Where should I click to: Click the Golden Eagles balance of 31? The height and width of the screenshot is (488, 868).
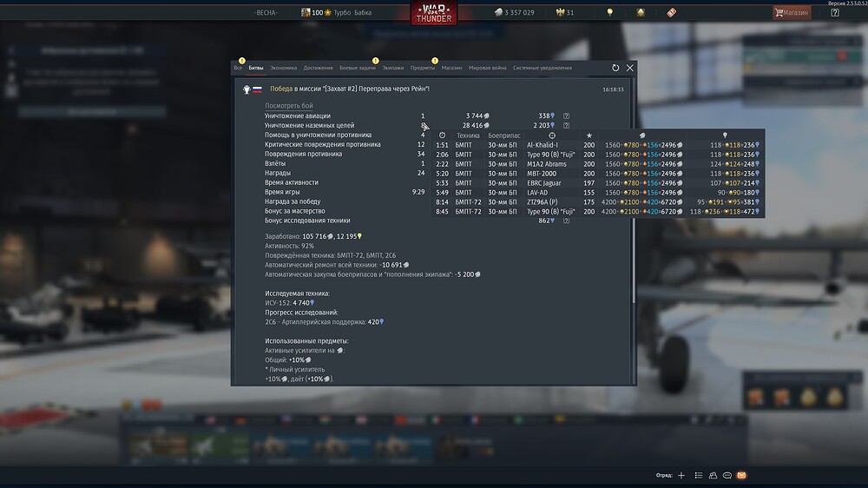click(x=565, y=13)
